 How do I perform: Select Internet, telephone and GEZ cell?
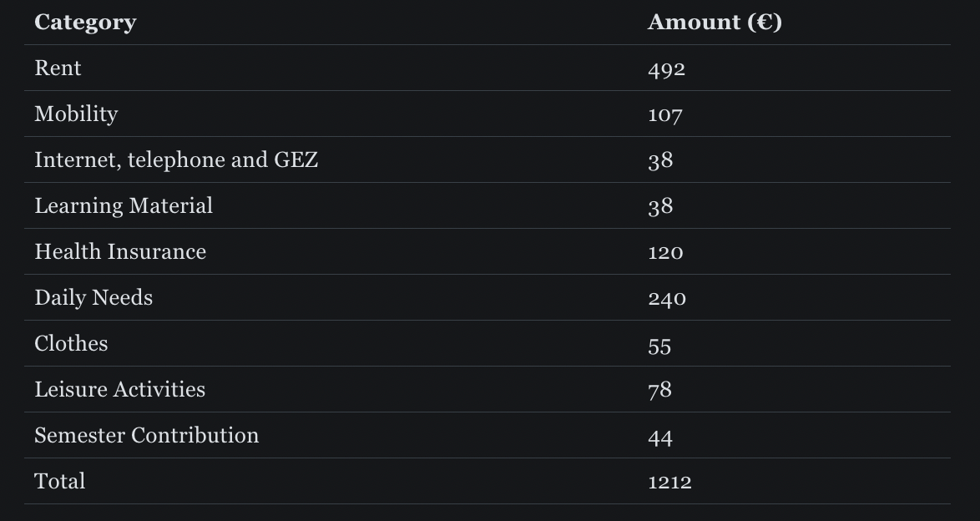(x=176, y=160)
